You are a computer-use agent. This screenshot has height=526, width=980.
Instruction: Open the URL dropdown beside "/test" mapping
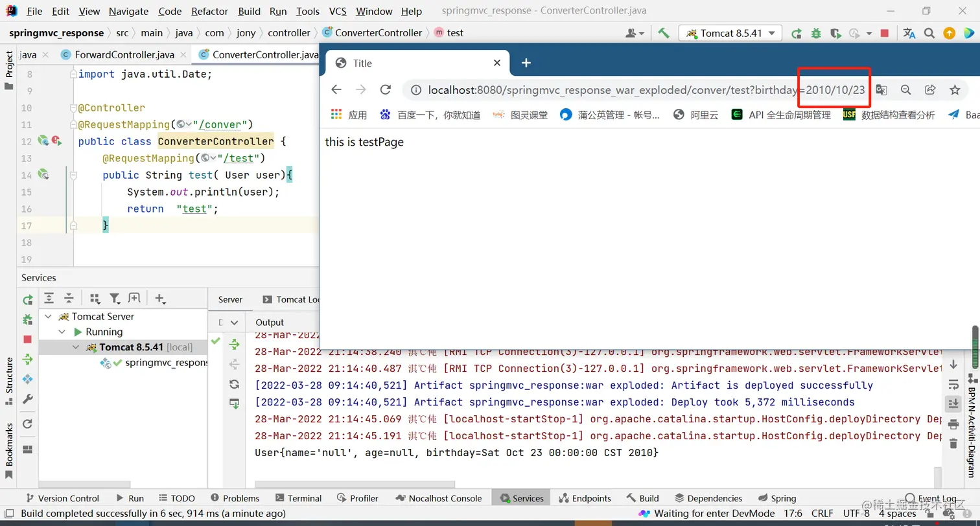208,159
